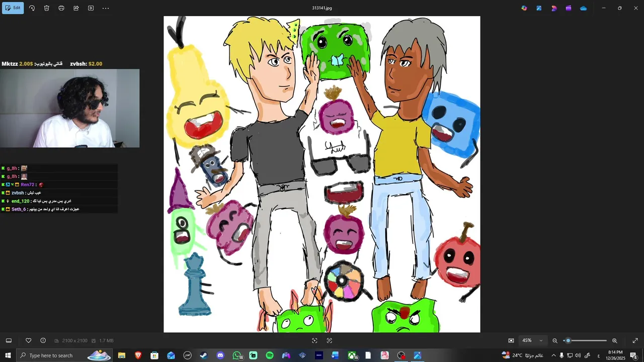Rotate the image with the rotate icon

[x=32, y=8]
